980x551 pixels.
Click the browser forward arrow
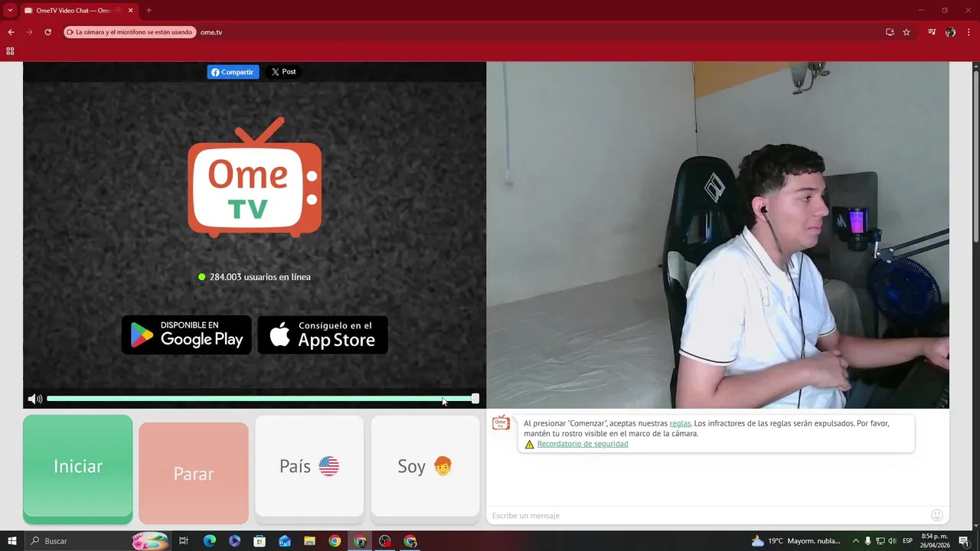pyautogui.click(x=29, y=32)
